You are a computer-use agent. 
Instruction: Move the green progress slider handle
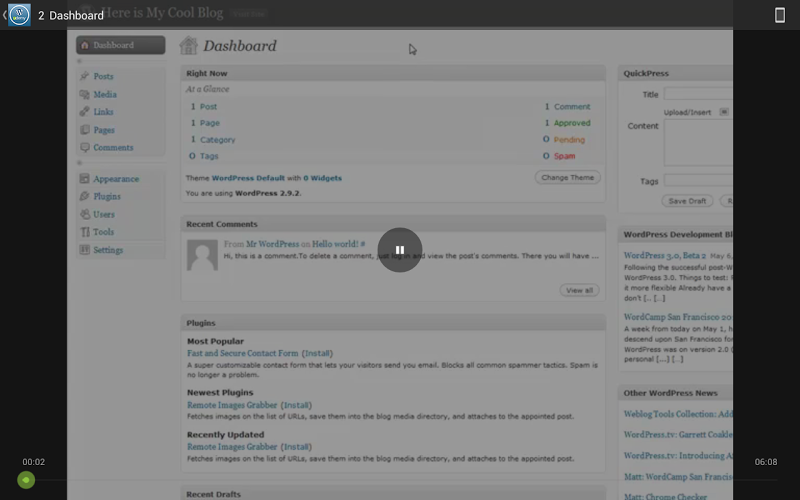coord(26,480)
